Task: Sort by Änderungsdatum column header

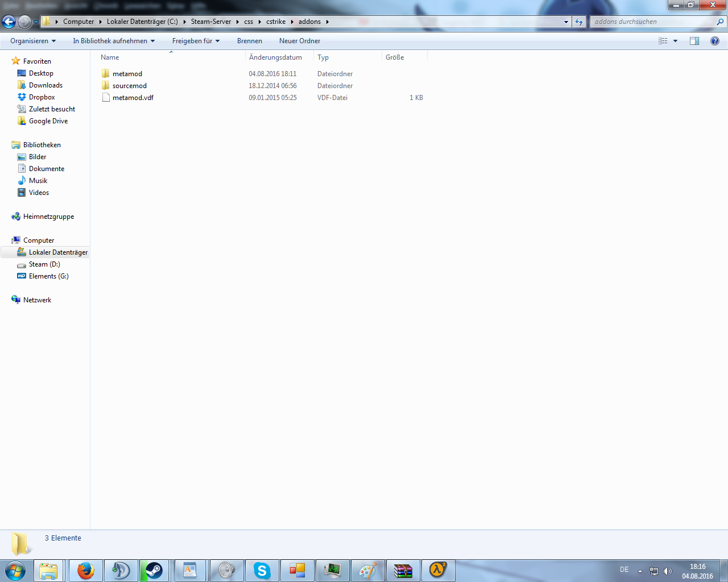Action: [x=276, y=57]
